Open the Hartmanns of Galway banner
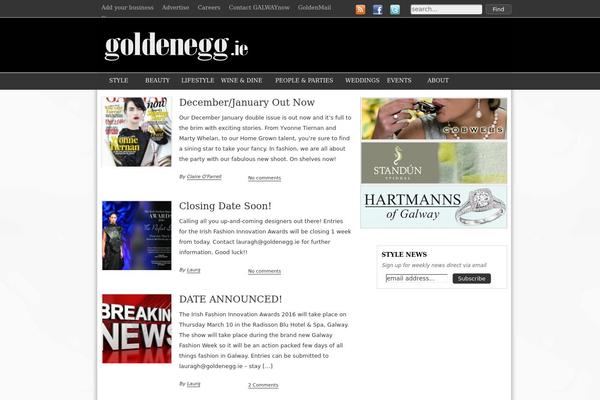This screenshot has height=400, width=600. tap(434, 207)
